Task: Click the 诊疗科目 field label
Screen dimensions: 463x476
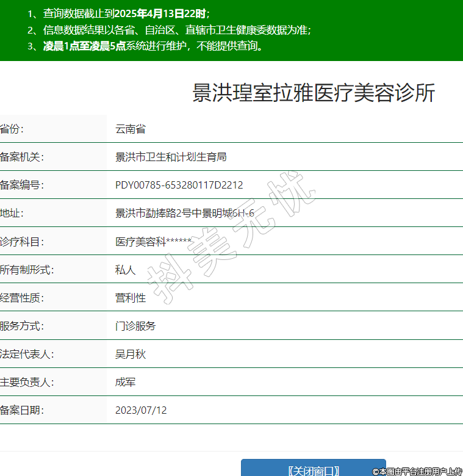Action: [22, 242]
